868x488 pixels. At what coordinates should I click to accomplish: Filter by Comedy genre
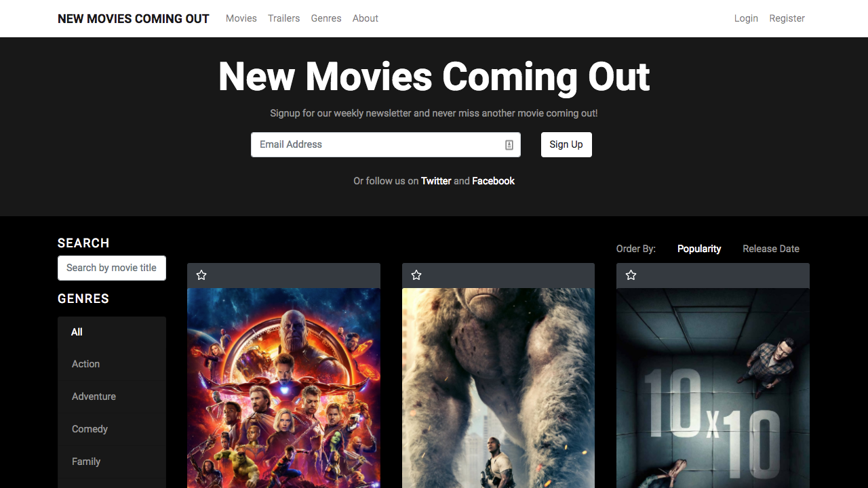point(112,429)
